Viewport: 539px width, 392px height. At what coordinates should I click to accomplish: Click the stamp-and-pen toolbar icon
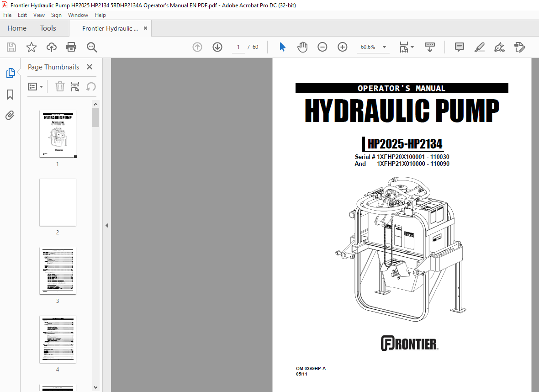(519, 47)
